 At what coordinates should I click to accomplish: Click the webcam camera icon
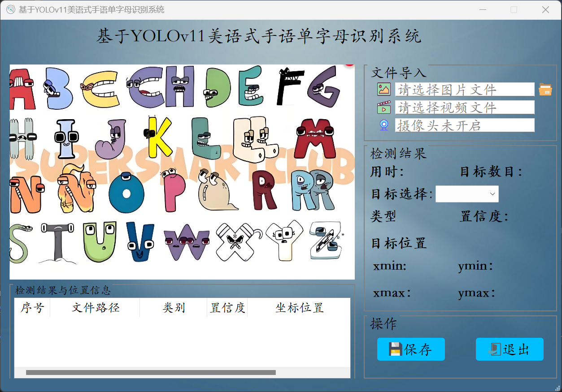pos(384,125)
